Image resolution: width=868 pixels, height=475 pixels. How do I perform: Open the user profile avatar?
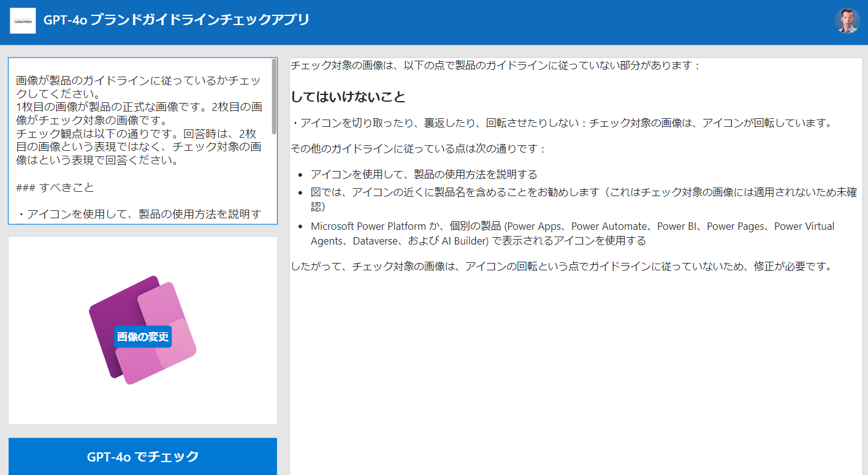pyautogui.click(x=847, y=20)
